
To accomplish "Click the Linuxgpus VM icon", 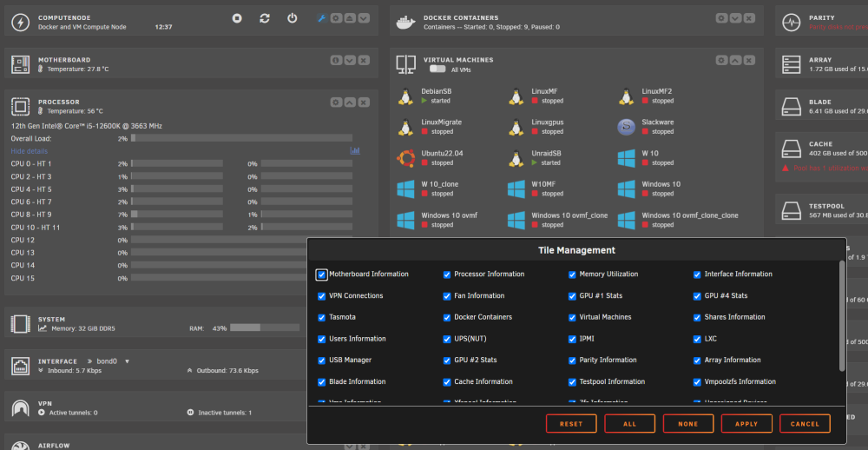I will click(516, 127).
